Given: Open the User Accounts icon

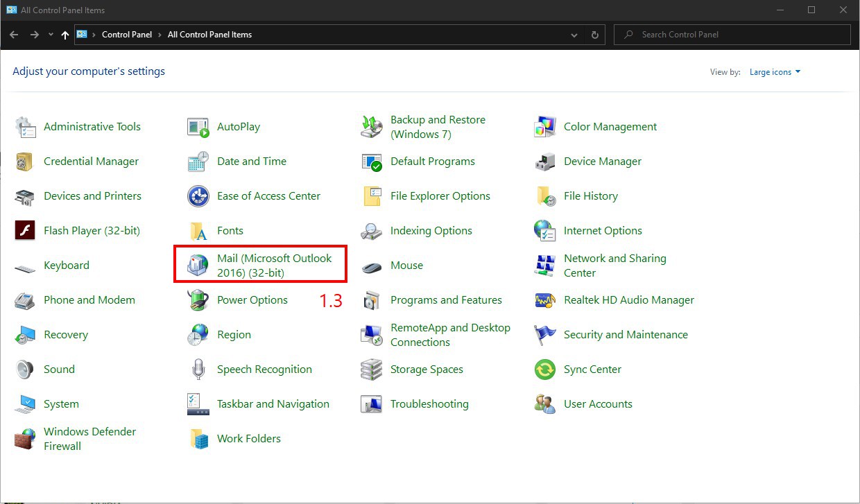Looking at the screenshot, I should pyautogui.click(x=545, y=404).
